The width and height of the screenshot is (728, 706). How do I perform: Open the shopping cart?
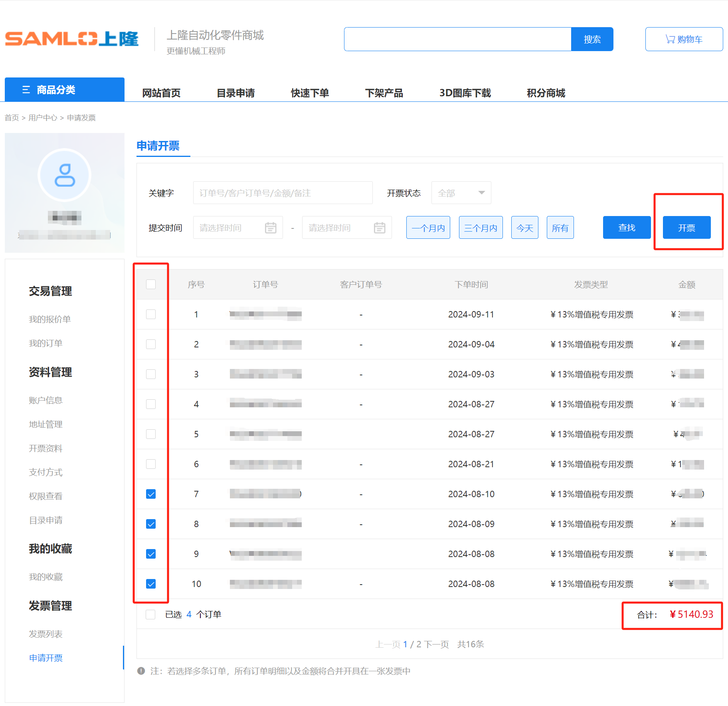684,39
